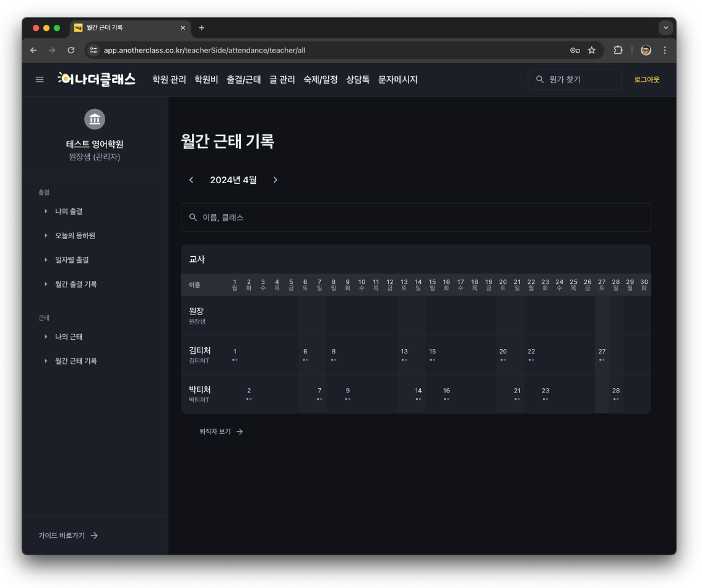Open the Chrome three-dot menu
This screenshot has width=702, height=588.
tap(665, 50)
